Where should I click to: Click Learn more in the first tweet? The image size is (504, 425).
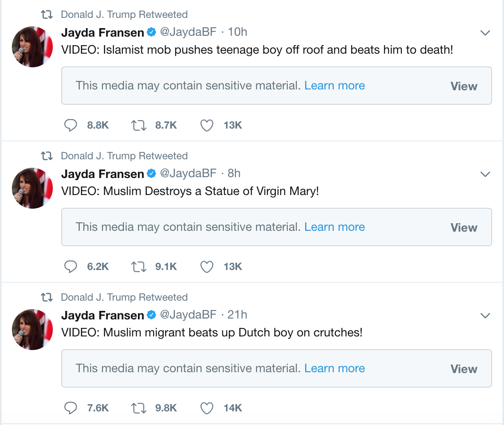point(335,86)
